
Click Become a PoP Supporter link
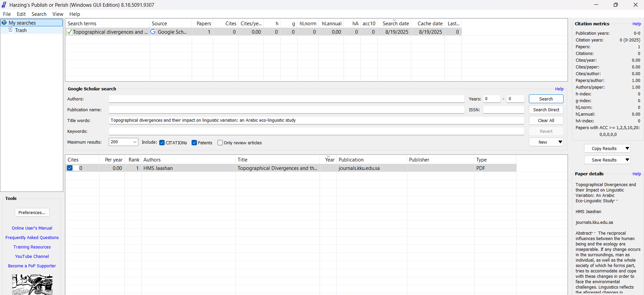pos(32,266)
